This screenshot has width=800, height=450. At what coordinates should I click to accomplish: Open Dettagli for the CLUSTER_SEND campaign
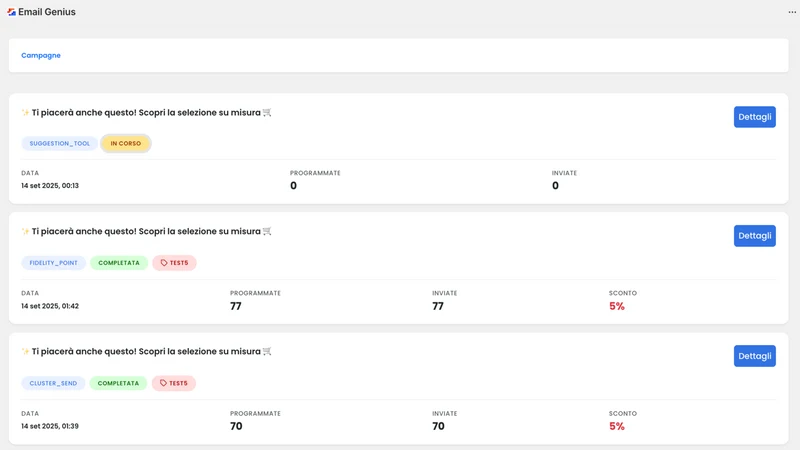click(x=755, y=356)
